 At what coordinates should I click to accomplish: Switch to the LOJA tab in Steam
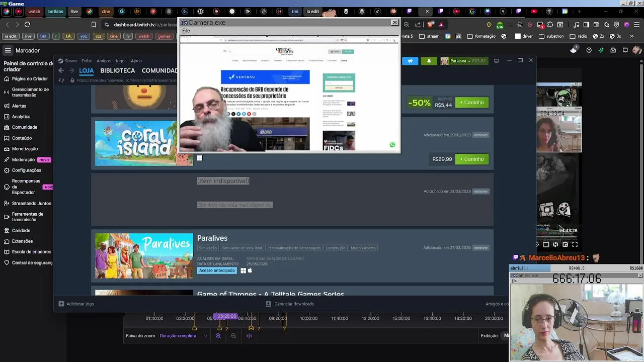coord(86,71)
